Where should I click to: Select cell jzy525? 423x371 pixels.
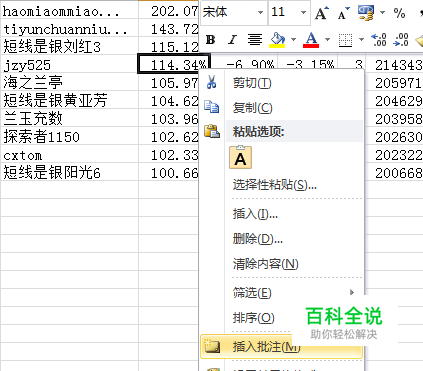(x=69, y=65)
